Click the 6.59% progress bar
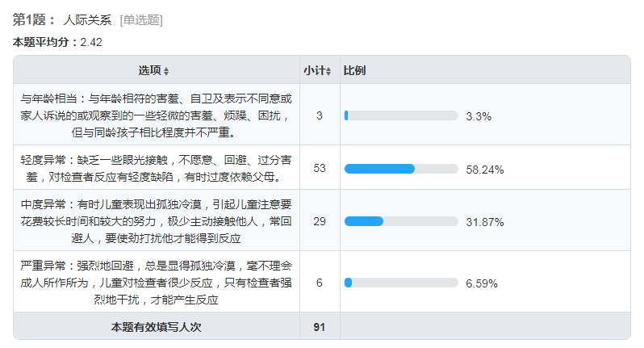 401,283
